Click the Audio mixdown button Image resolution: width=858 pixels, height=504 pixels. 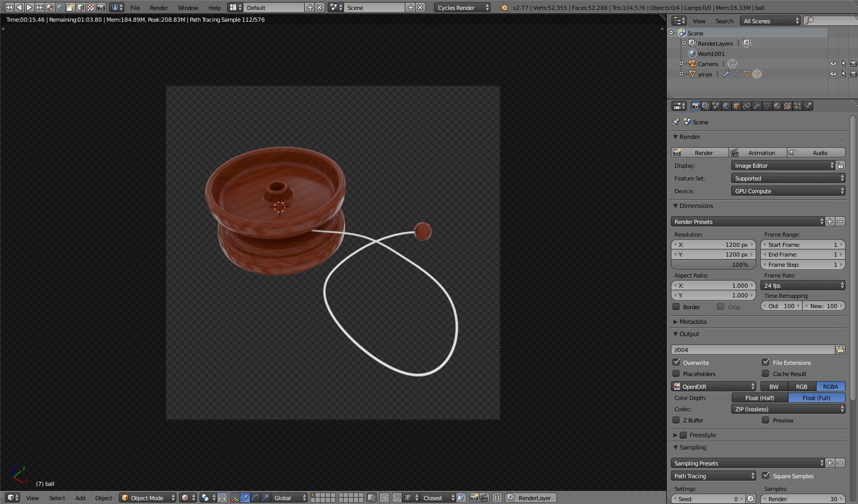(816, 153)
